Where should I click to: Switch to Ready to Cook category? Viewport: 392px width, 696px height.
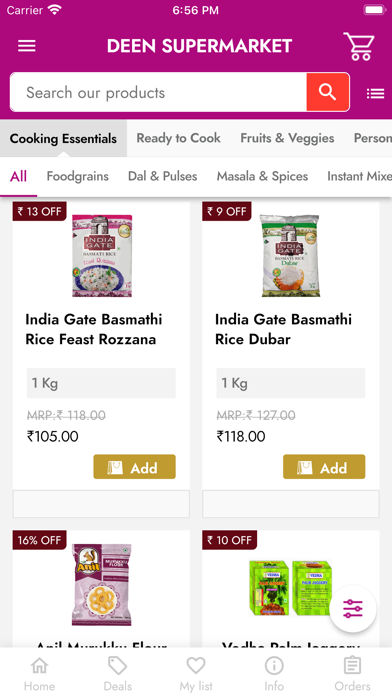[x=178, y=138]
